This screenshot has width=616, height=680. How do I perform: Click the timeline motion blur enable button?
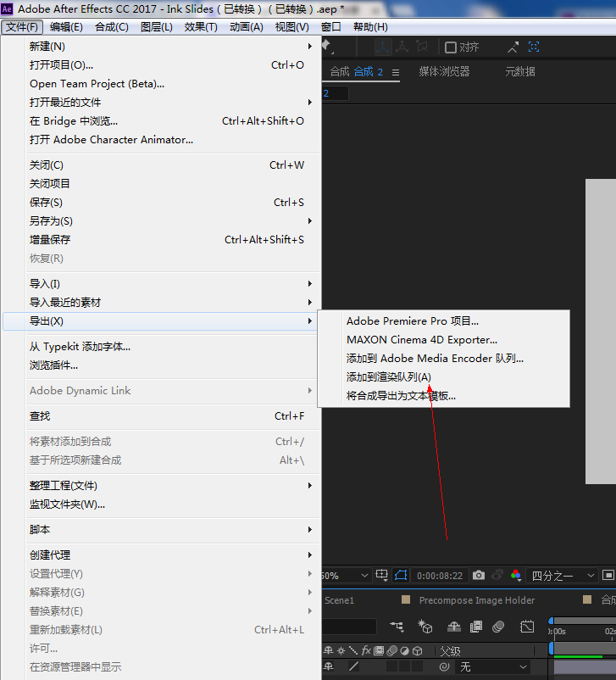tap(498, 627)
